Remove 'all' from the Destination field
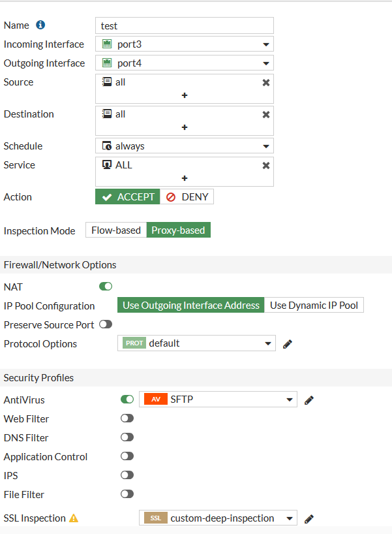The width and height of the screenshot is (392, 534). tap(265, 114)
